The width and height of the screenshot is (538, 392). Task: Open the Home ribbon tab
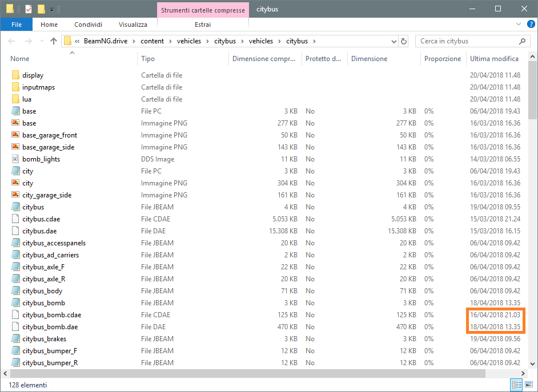(x=49, y=25)
